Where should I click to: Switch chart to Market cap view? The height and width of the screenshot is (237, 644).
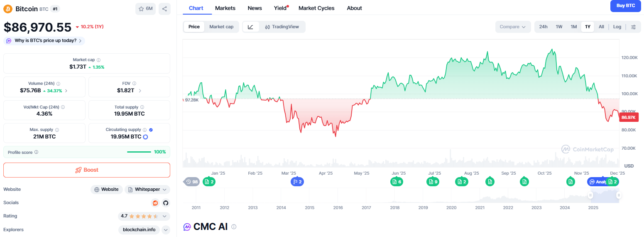[221, 27]
